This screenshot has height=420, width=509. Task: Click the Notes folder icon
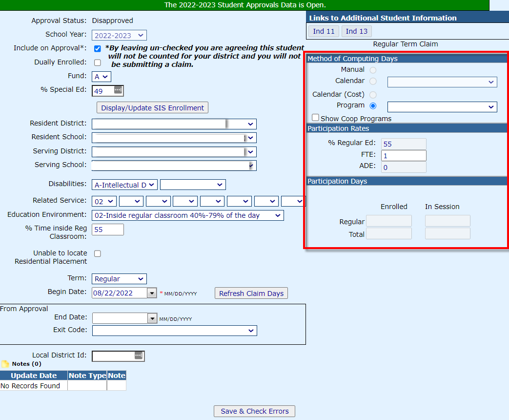[5, 364]
